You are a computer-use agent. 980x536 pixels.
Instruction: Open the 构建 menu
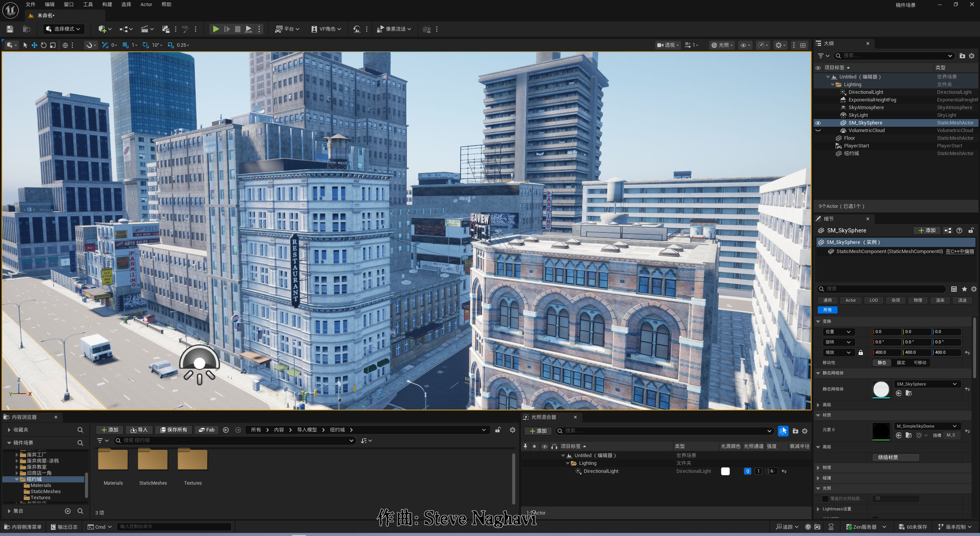[x=107, y=5]
